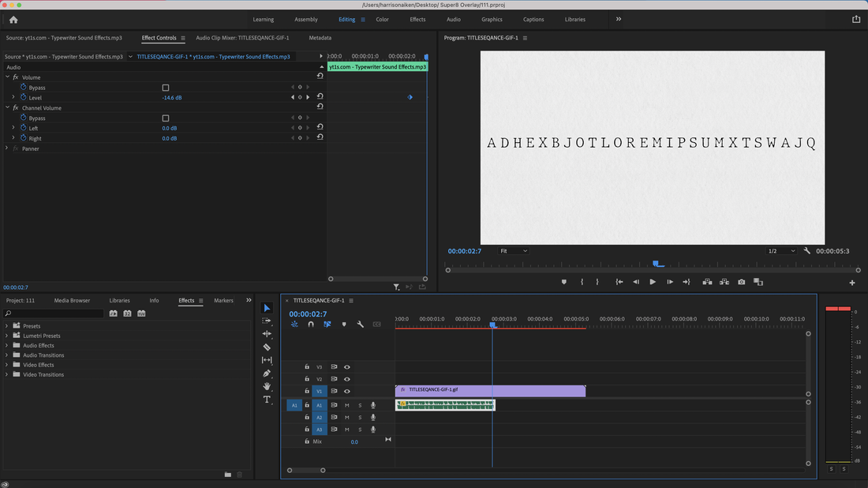Add a marker in the timeline header

[344, 324]
